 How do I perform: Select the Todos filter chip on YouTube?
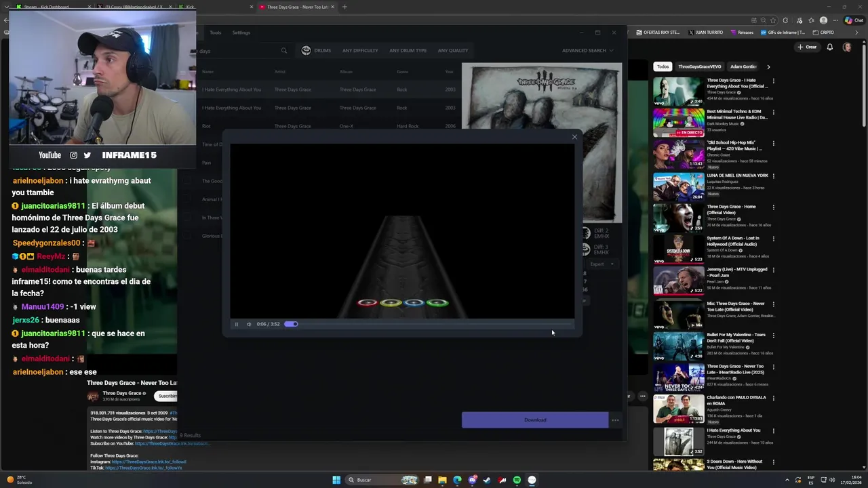coord(663,66)
